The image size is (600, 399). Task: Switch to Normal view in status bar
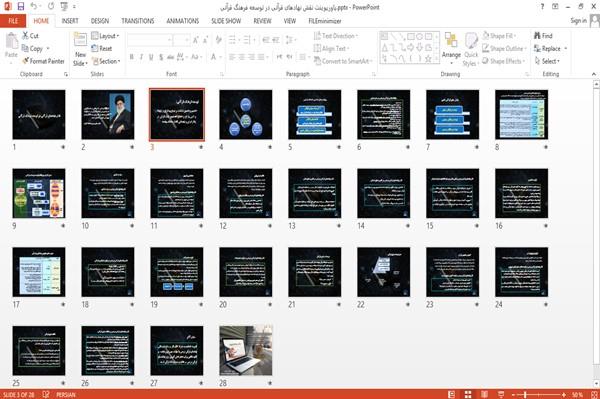[x=452, y=394]
